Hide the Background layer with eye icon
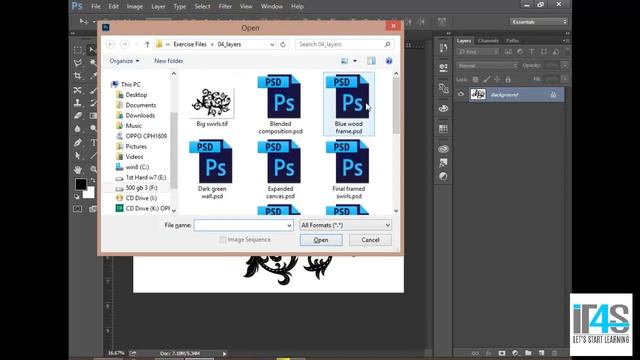The width and height of the screenshot is (640, 360). point(461,94)
